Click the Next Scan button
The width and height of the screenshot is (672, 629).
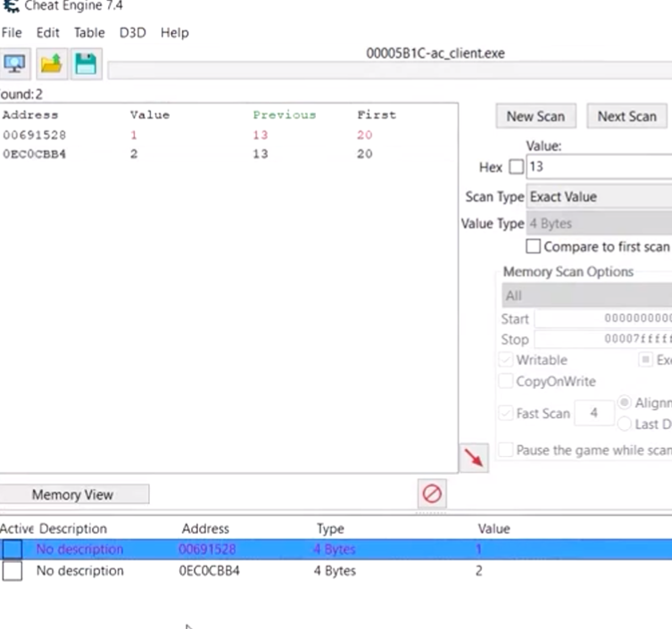click(626, 116)
